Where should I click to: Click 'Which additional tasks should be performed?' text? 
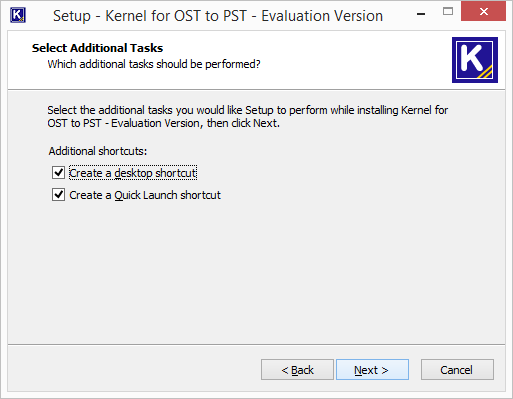pyautogui.click(x=154, y=64)
